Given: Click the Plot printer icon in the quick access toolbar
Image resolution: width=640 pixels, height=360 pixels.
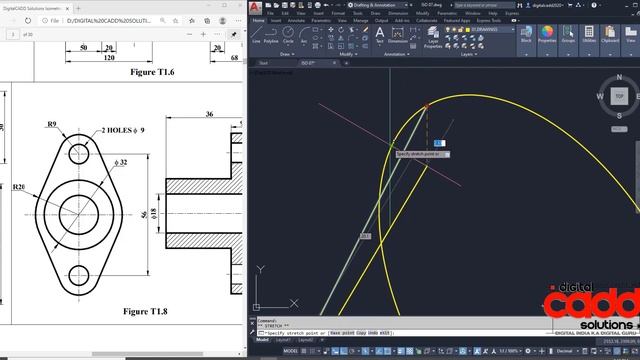Looking at the screenshot, I should click(x=318, y=5).
